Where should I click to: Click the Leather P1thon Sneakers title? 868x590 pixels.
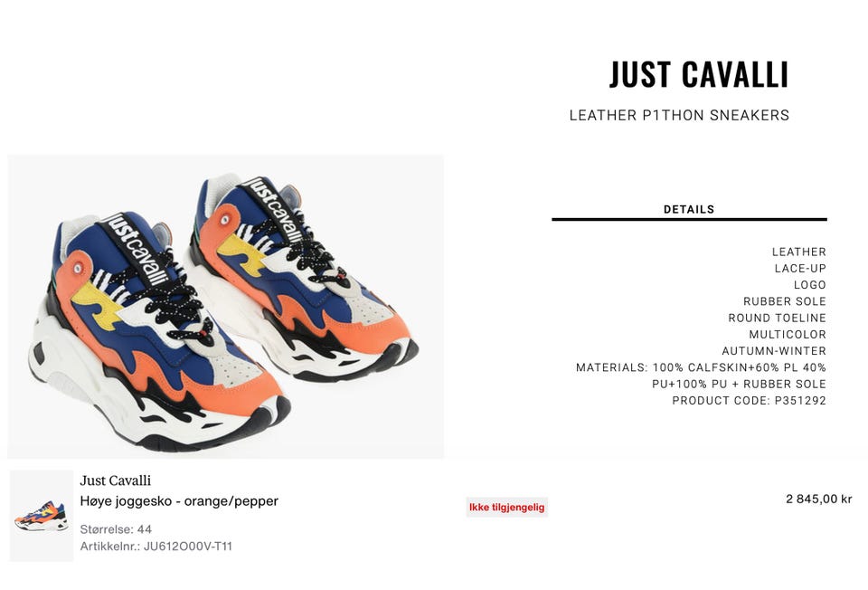pos(679,115)
